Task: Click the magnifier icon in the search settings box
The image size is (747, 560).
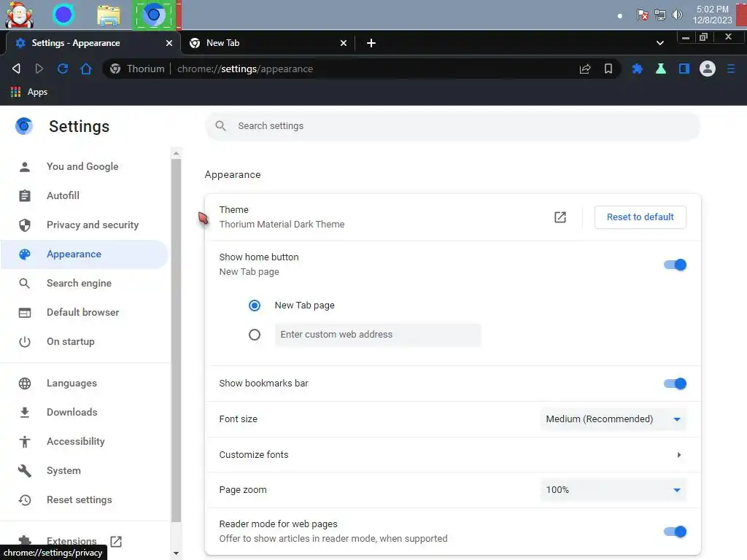Action: pyautogui.click(x=220, y=125)
